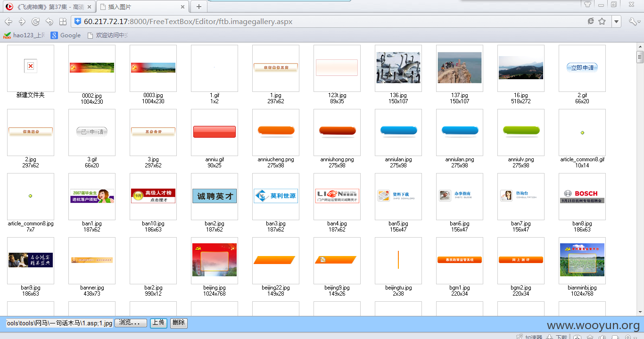
Task: Click the file name beijing22.jpg
Action: click(x=276, y=288)
